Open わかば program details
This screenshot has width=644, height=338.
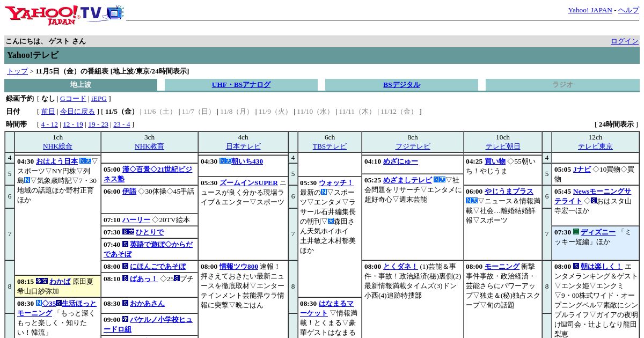point(60,281)
